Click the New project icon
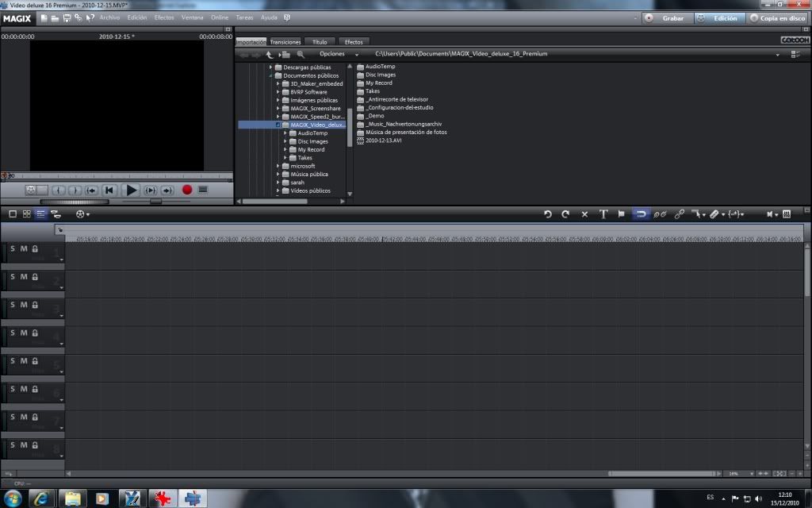This screenshot has height=508, width=812. click(x=44, y=18)
